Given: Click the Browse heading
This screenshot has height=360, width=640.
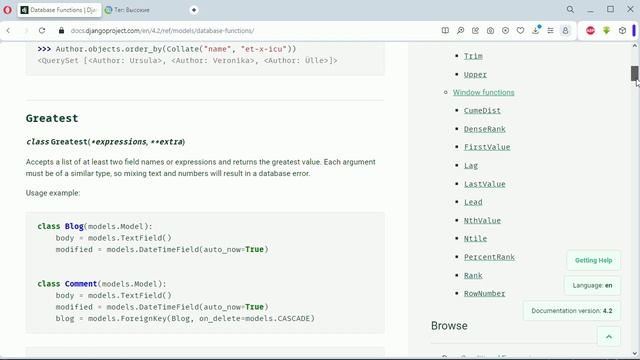Looking at the screenshot, I should pyautogui.click(x=449, y=326).
